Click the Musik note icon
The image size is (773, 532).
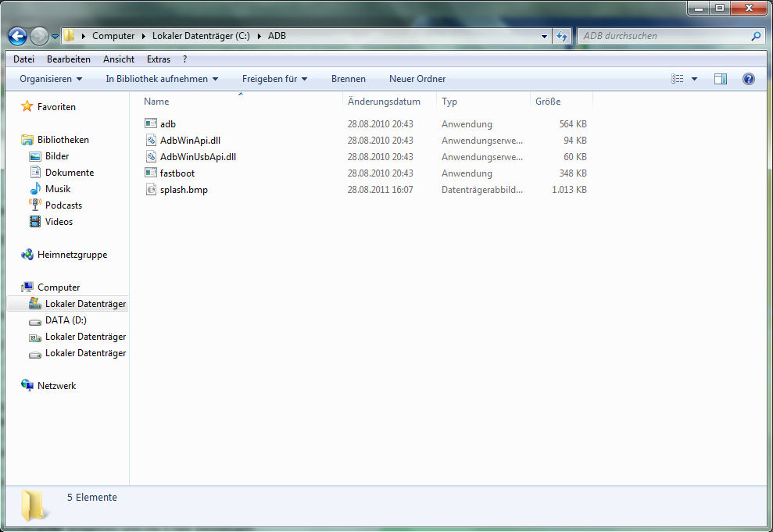point(35,189)
